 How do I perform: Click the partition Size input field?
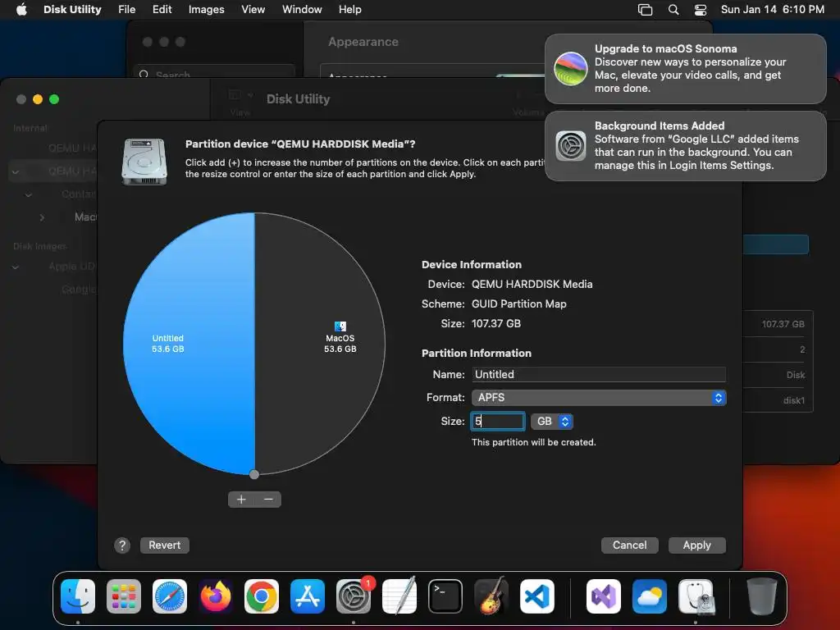coord(498,422)
